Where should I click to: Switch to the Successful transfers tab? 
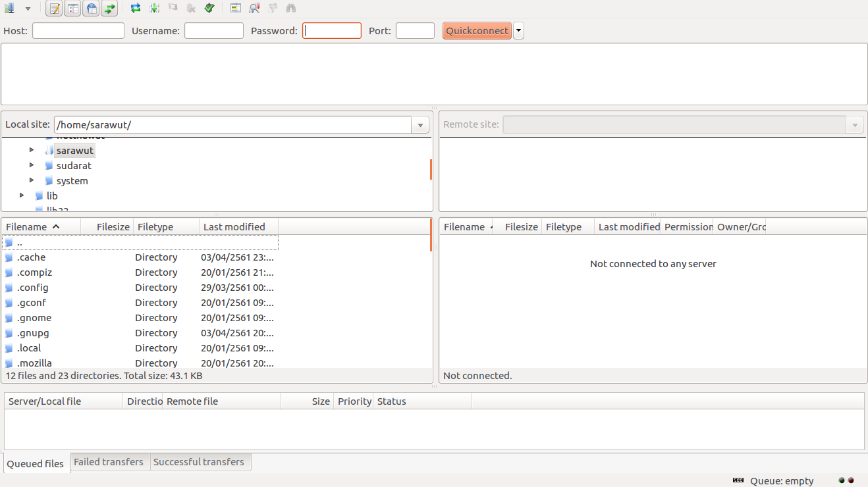coord(199,462)
